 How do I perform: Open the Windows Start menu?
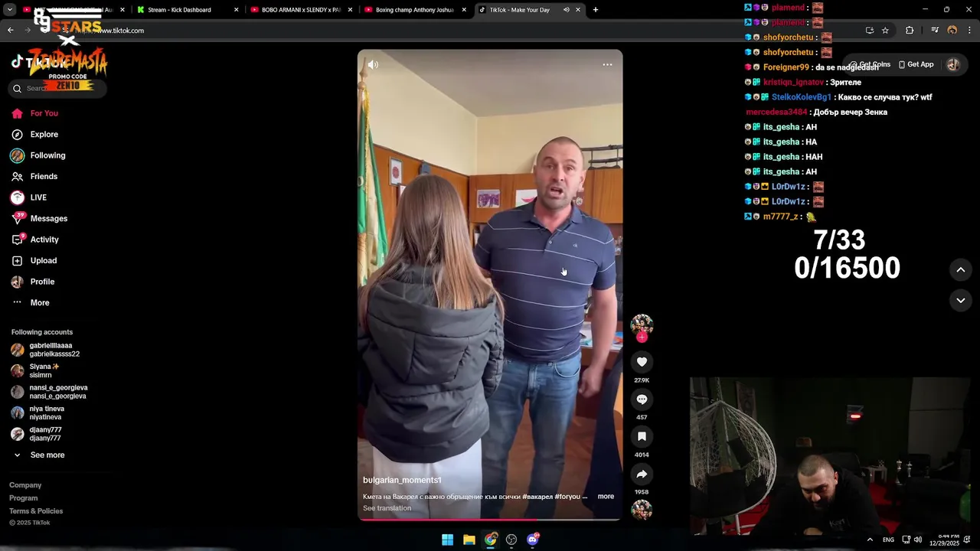pos(448,540)
